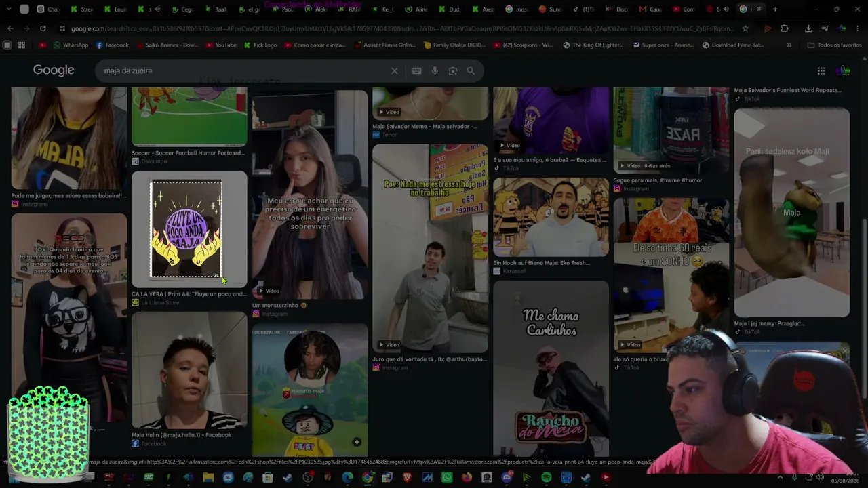Open Microsoft Edge from the taskbar

point(347,477)
